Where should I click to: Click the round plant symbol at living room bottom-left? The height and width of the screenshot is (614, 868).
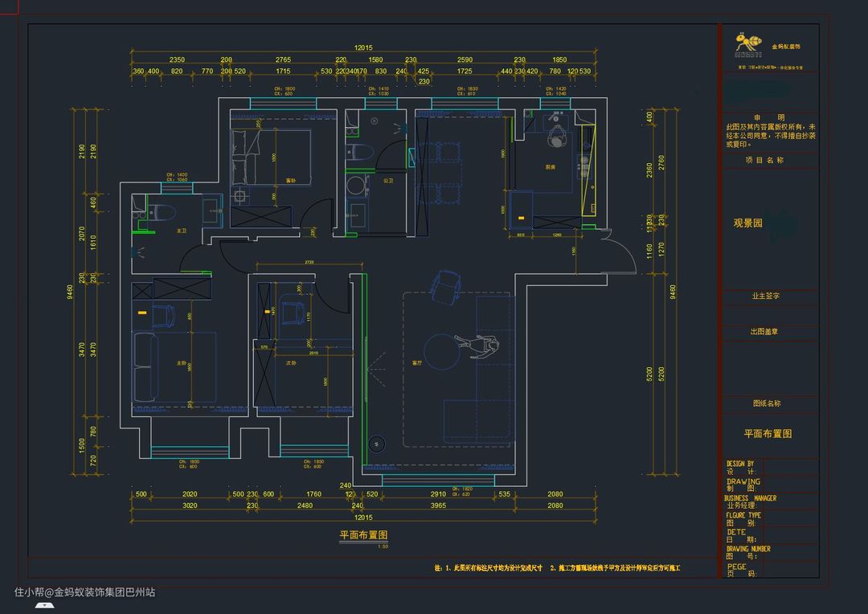(x=375, y=443)
